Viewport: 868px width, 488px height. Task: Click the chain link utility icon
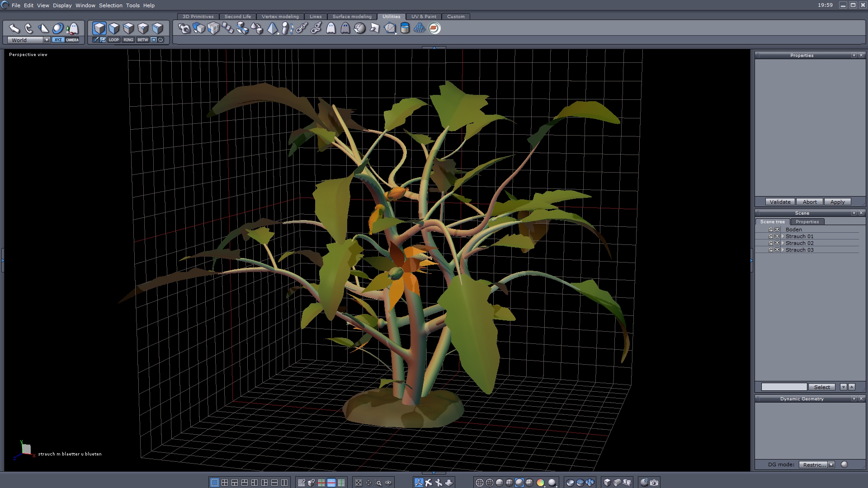(302, 28)
